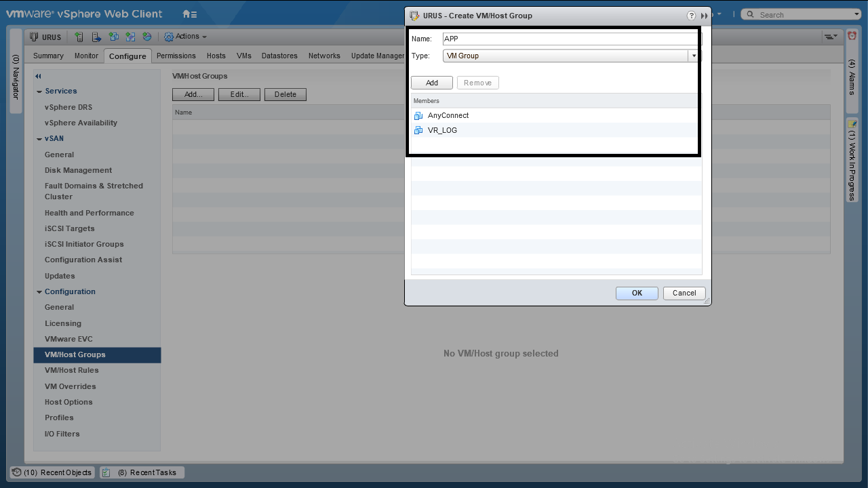Click the Add Host toolbar icon
Viewport: 868px width, 488px height.
[x=79, y=37]
